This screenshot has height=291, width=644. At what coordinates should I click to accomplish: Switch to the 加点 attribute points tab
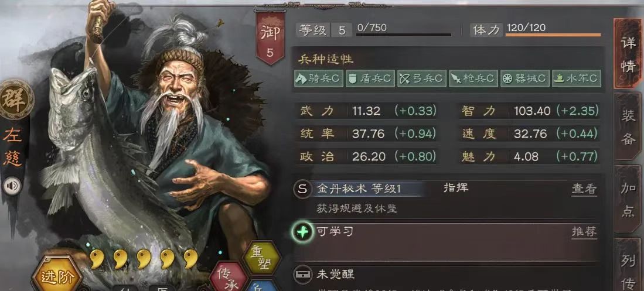click(x=628, y=198)
